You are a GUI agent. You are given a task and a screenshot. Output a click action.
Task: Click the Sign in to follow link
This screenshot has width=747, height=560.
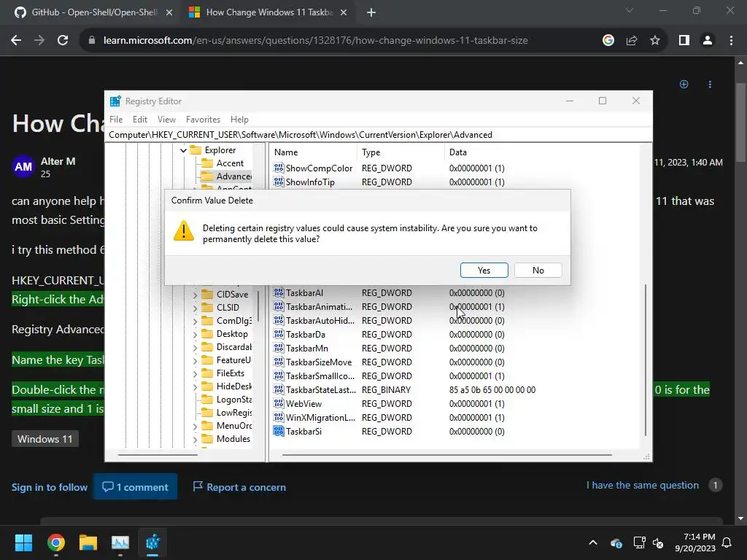(50, 487)
